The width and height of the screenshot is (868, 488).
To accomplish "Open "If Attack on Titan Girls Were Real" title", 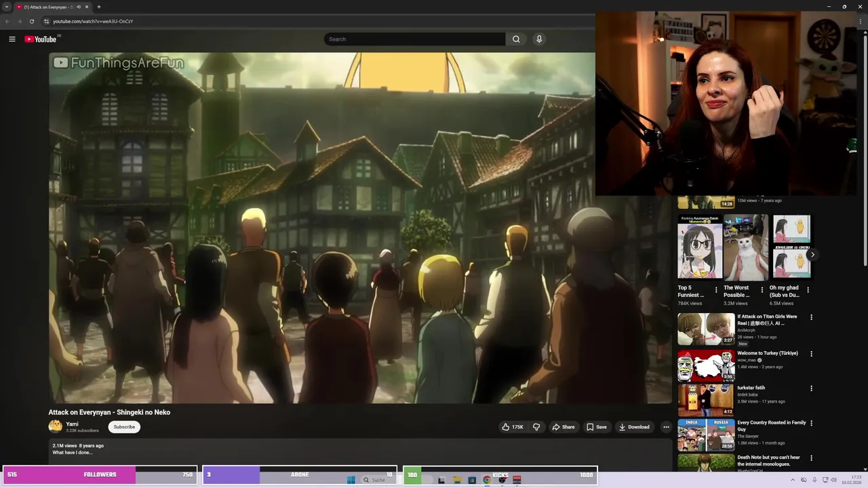I will point(768,320).
